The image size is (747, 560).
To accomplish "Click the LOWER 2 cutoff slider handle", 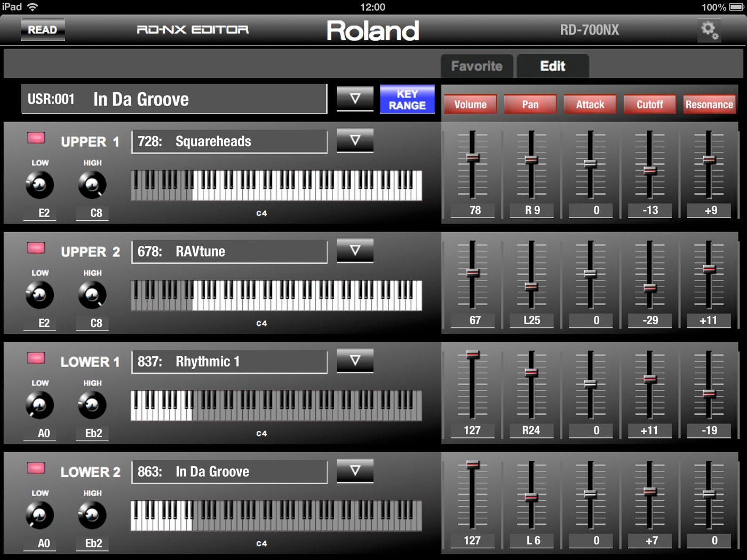I will [x=650, y=491].
